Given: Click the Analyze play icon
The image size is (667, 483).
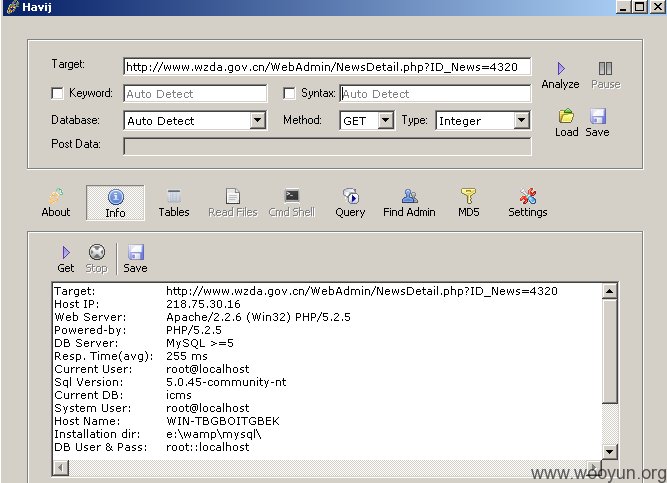Looking at the screenshot, I should 561,69.
